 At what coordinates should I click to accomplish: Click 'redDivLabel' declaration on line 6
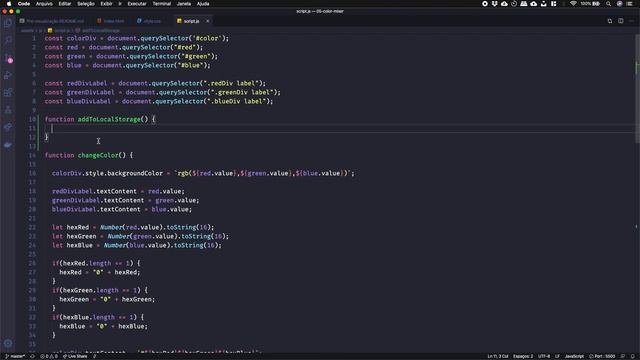[x=87, y=83]
